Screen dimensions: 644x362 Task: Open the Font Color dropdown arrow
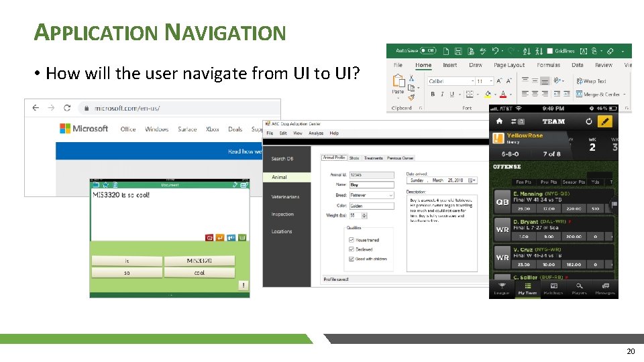511,95
